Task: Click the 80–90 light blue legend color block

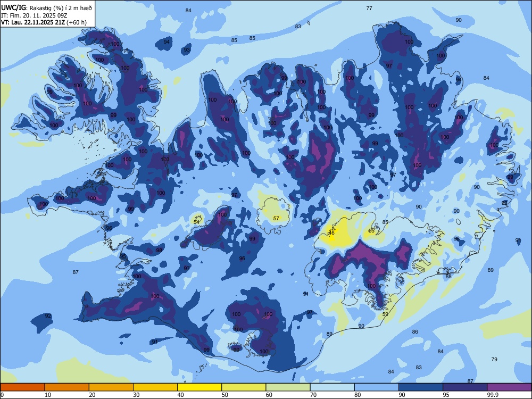Action: pyautogui.click(x=377, y=387)
